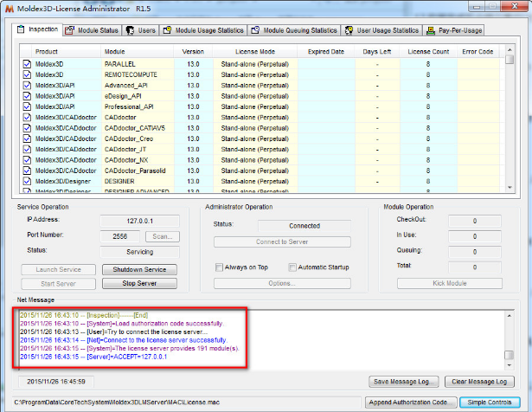Open the User Usage Statistics tab
This screenshot has width=532, height=412.
point(381,30)
